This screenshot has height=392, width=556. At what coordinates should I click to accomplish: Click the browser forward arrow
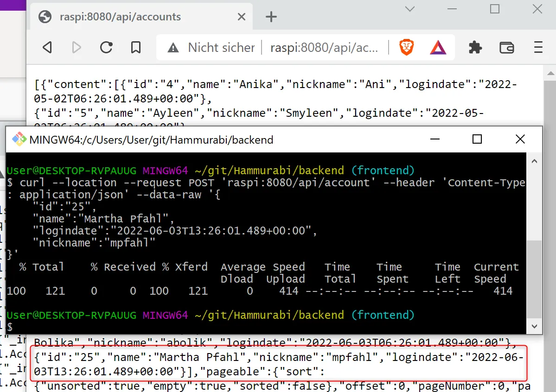tap(76, 47)
